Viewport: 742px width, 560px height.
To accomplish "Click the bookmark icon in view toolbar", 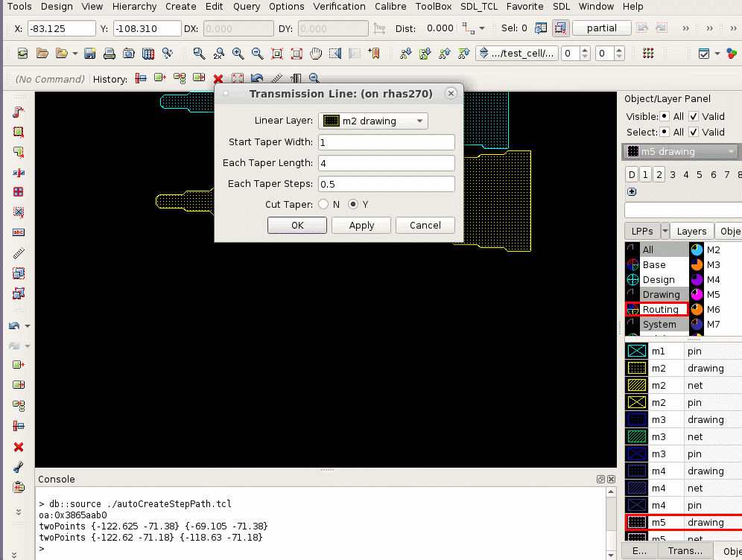I will (374, 54).
